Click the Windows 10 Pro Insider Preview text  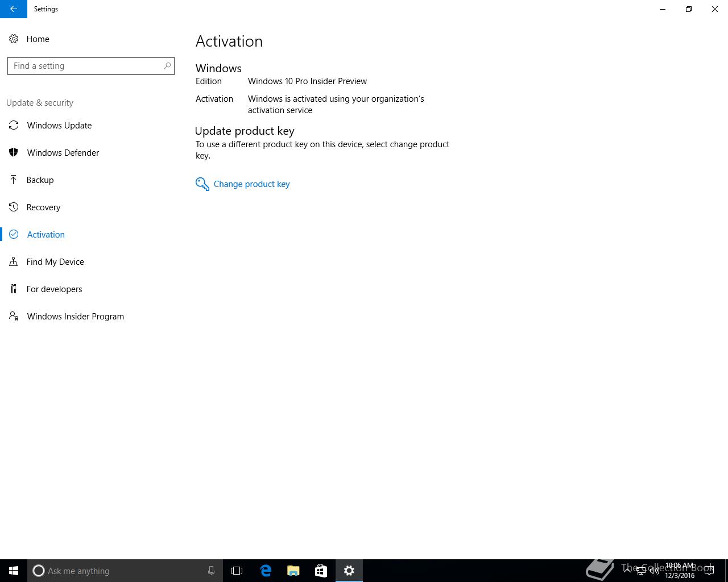pyautogui.click(x=307, y=81)
